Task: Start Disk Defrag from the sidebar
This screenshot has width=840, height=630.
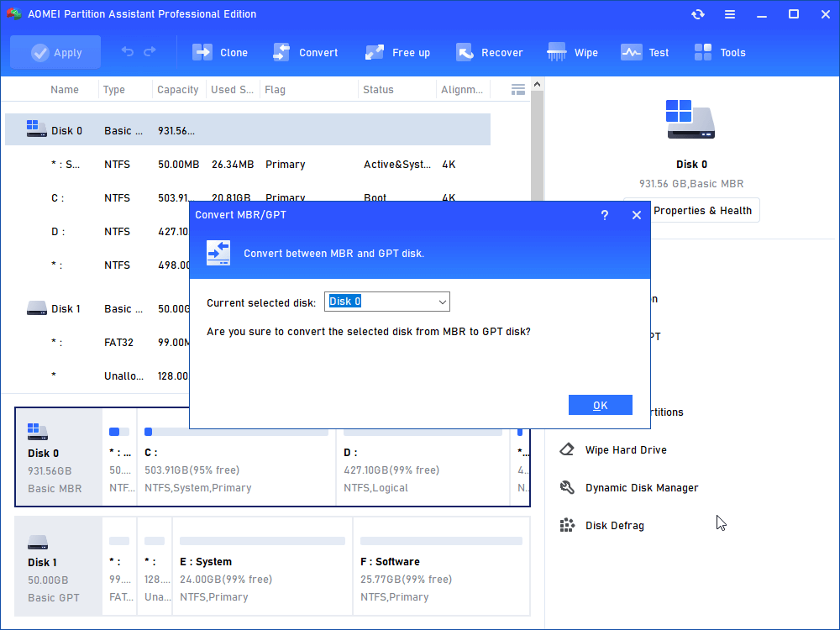Action: 614,526
